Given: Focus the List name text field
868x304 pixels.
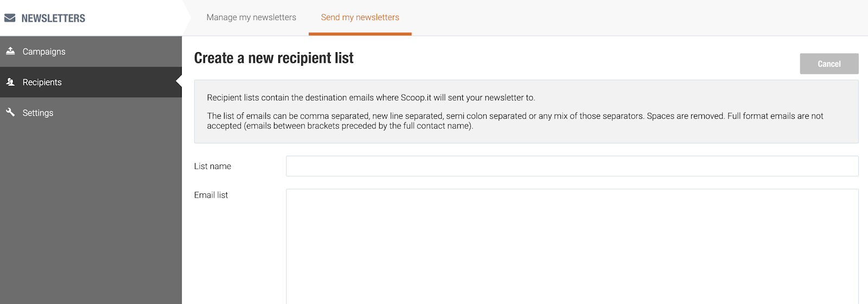Looking at the screenshot, I should (572, 166).
